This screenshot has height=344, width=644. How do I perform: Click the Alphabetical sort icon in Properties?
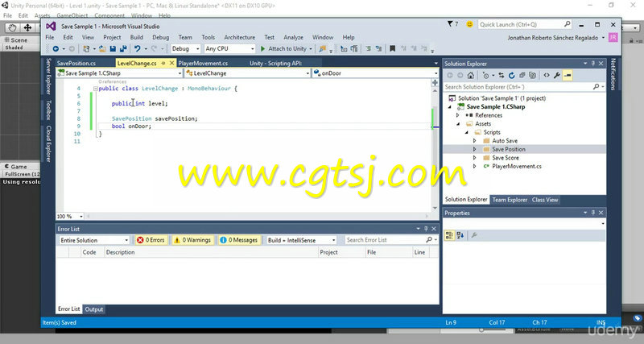460,235
